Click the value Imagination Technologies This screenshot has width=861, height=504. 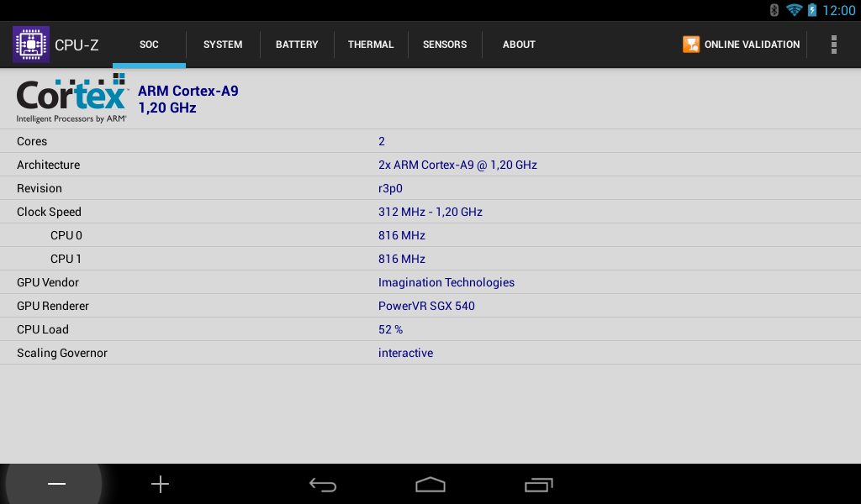[446, 282]
